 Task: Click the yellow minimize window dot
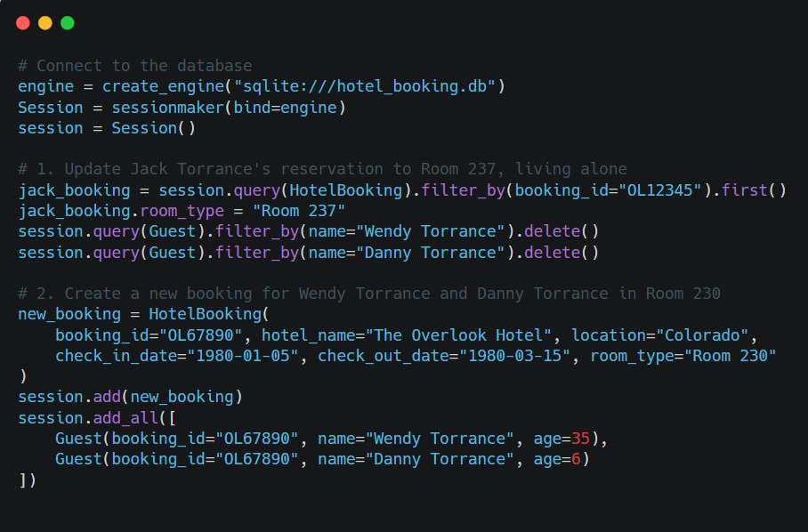pos(45,23)
